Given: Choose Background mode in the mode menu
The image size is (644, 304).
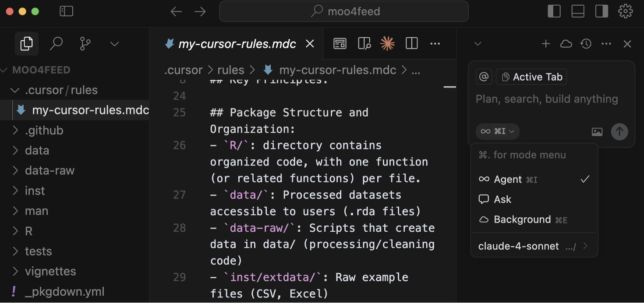Looking at the screenshot, I should pos(522,220).
